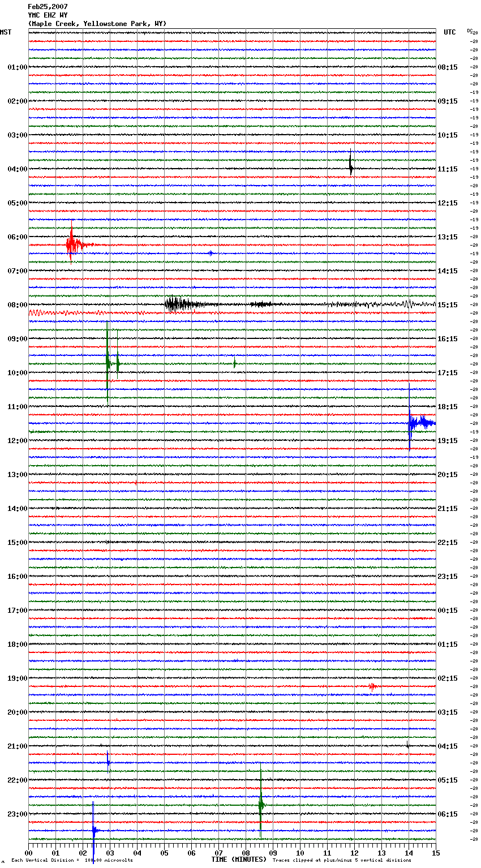Click the 18:15 UTC time label
The height and width of the screenshot is (868, 481).
pyautogui.click(x=448, y=407)
